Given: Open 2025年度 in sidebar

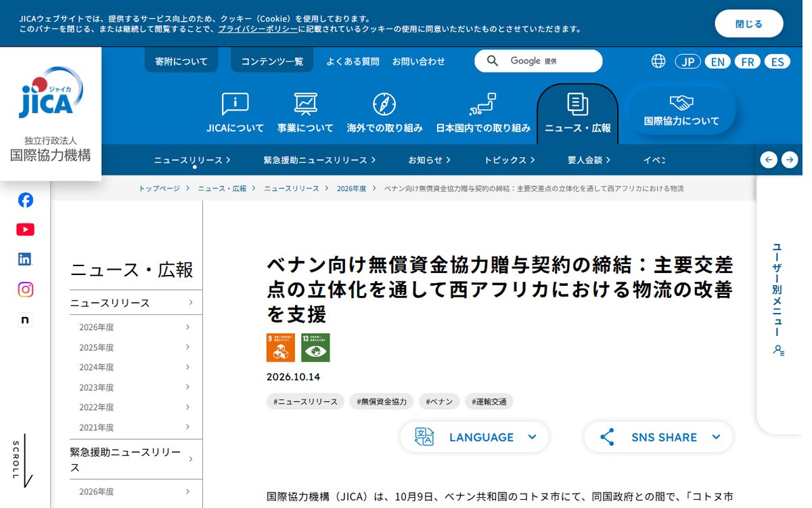Looking at the screenshot, I should click(x=136, y=347).
